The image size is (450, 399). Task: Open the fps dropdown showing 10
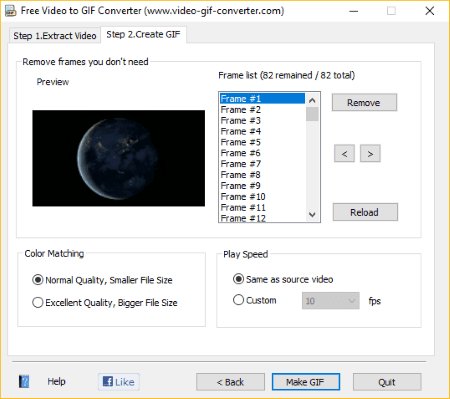click(331, 301)
